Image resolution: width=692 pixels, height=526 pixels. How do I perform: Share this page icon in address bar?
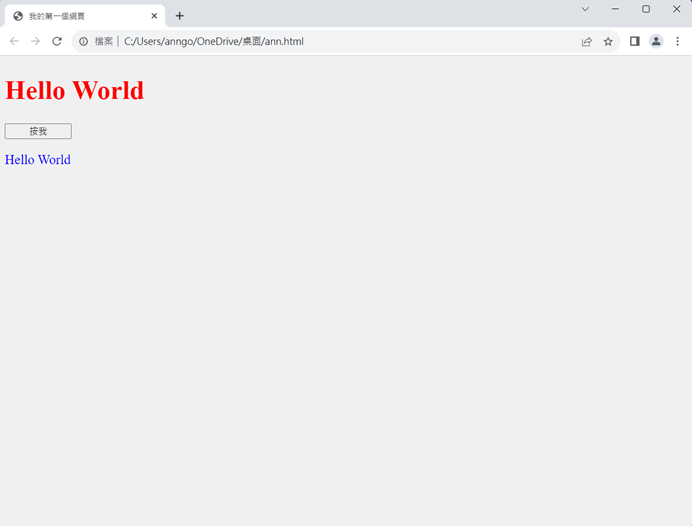tap(587, 41)
